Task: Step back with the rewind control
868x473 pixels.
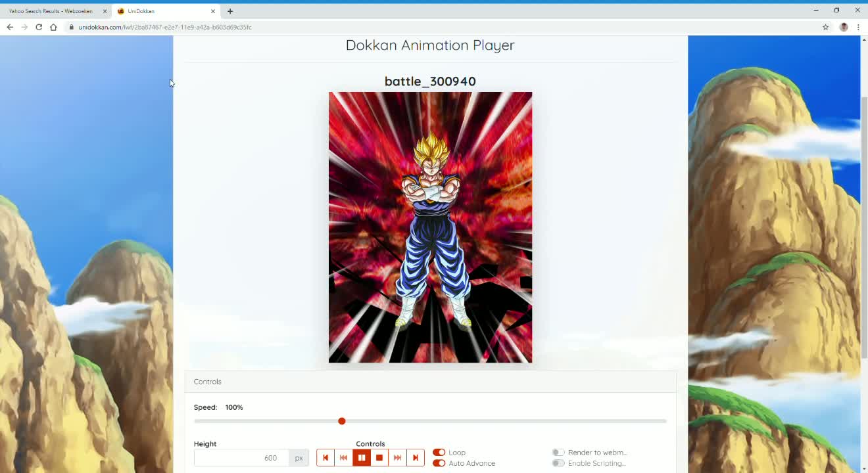Action: coord(343,458)
